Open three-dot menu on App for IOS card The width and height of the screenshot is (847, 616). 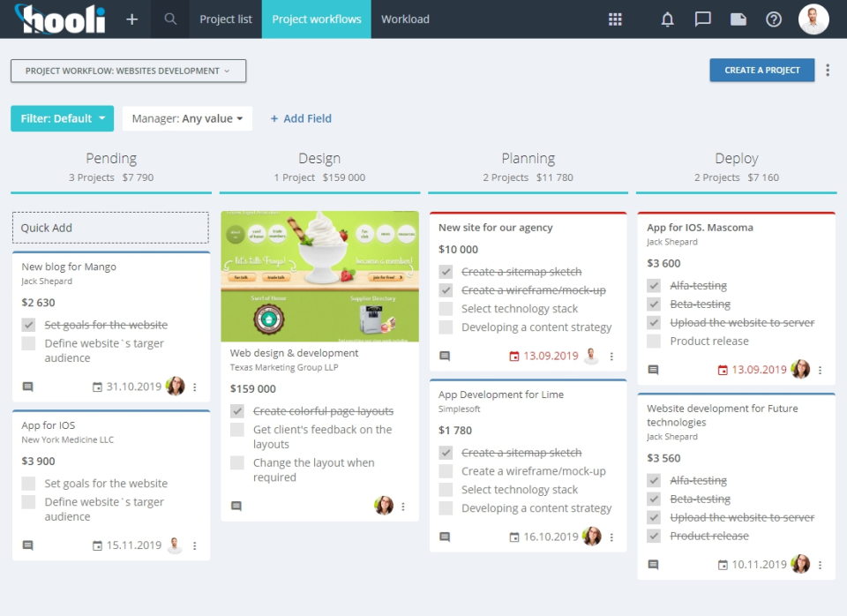coord(195,545)
